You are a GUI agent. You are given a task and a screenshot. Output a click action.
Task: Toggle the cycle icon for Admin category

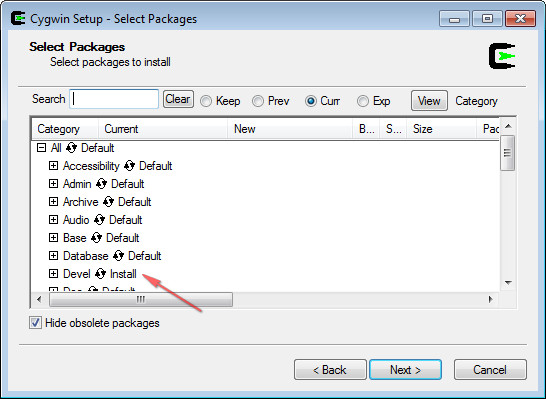(x=101, y=183)
